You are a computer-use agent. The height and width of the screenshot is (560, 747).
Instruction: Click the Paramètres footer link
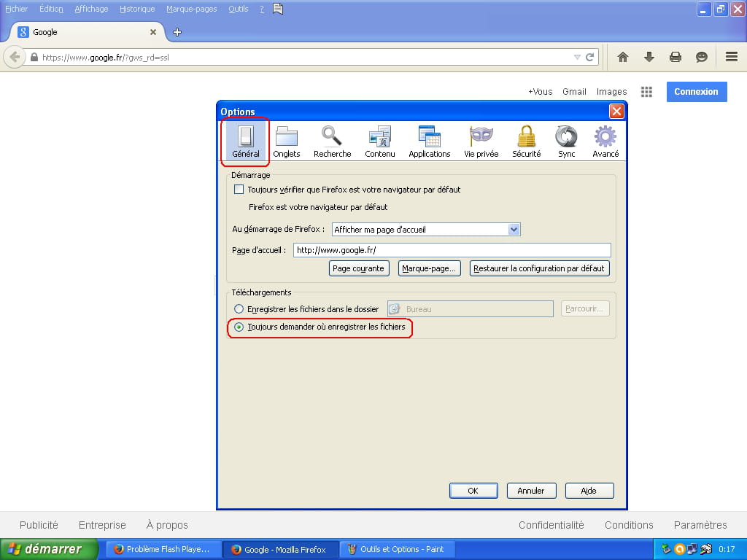coord(700,525)
